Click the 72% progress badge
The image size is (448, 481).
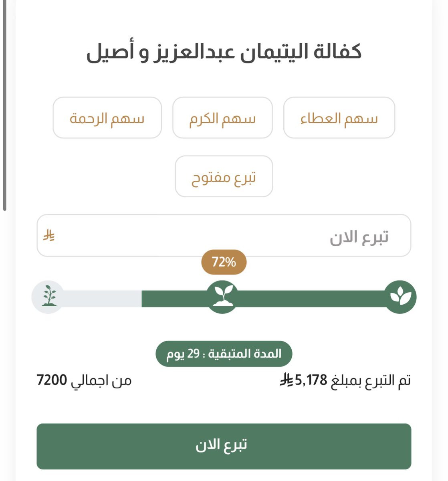(x=224, y=262)
